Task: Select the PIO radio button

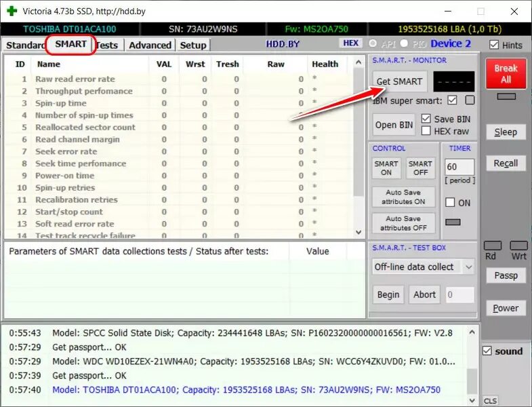Action: pyautogui.click(x=404, y=43)
